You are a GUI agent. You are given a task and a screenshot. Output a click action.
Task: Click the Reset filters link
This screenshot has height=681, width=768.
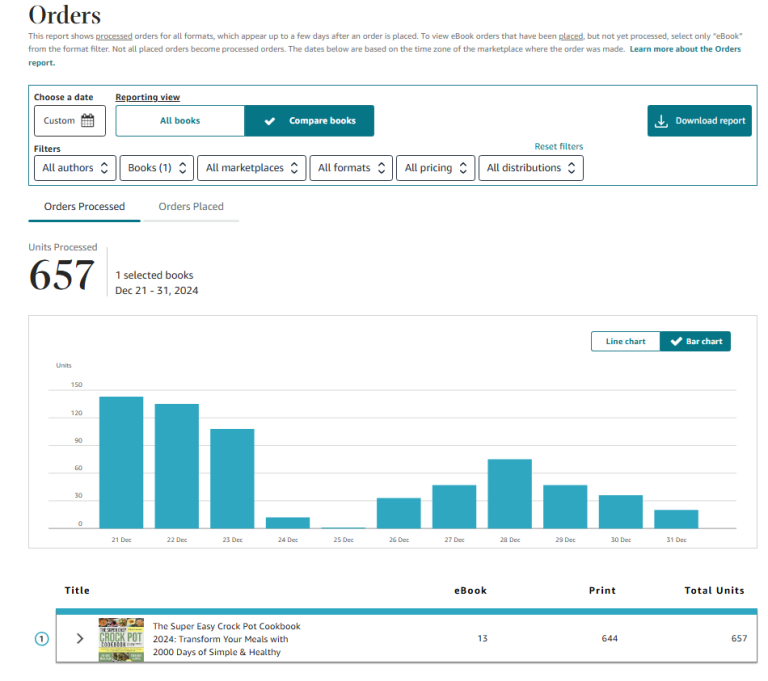[x=558, y=147]
